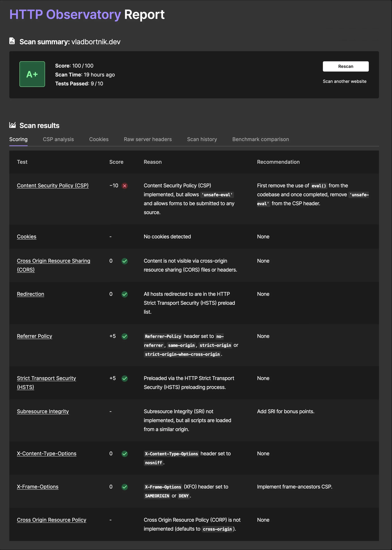Click the green check on Redirection row

(x=125, y=294)
